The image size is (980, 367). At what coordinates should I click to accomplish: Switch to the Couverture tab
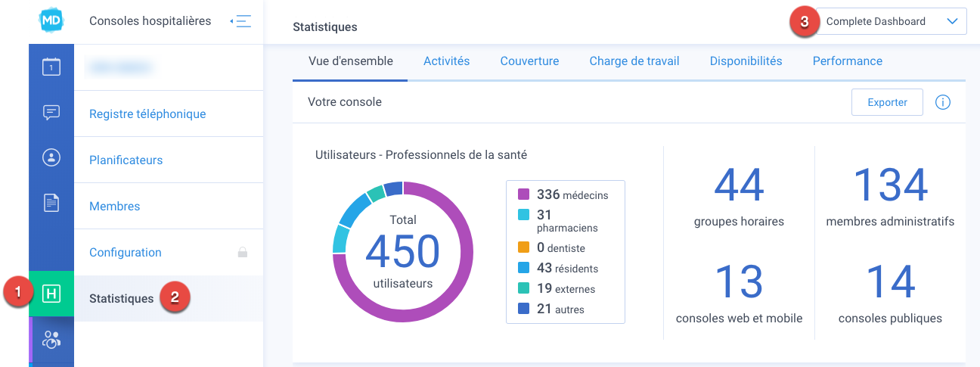pos(529,61)
